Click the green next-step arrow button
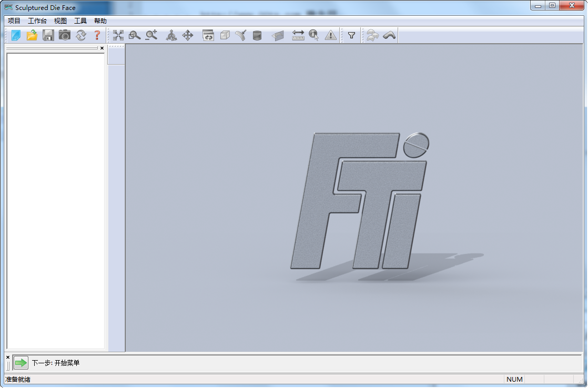Screen dimensions: 588x388 (21, 363)
